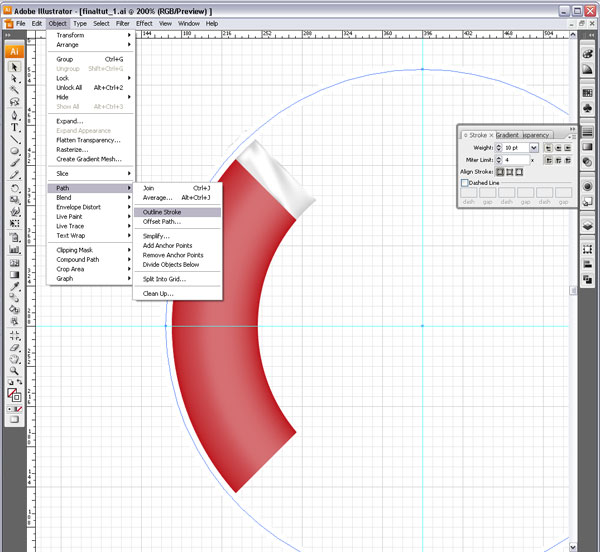Viewport: 600px width, 552px height.
Task: Activate the Rotate tool
Action: tap(14, 188)
